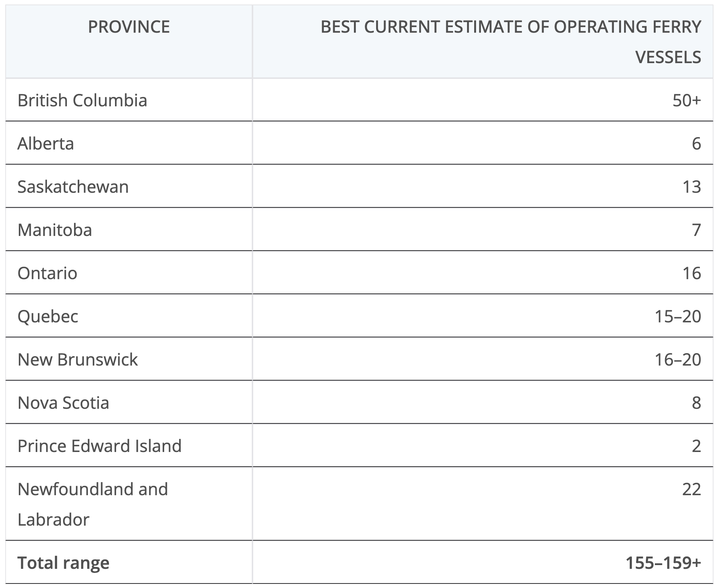The height and width of the screenshot is (588, 718).
Task: Select the Saskatchewan province cell
Action: (73, 187)
